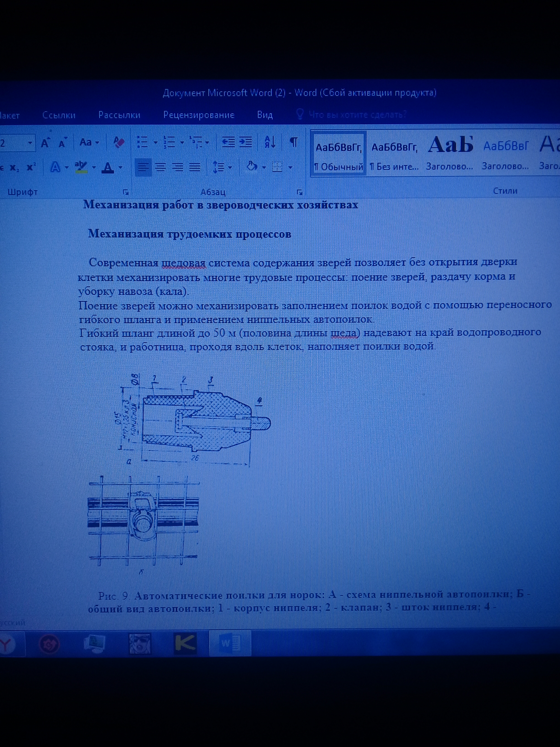Click the "Что вы хотите сделать?" search field
Viewport: 560px width, 747px height.
[358, 114]
